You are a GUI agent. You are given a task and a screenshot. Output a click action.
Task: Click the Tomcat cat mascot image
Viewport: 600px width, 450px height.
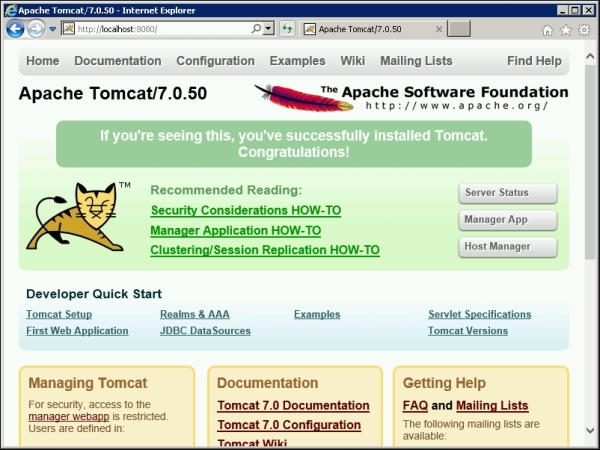coord(77,216)
